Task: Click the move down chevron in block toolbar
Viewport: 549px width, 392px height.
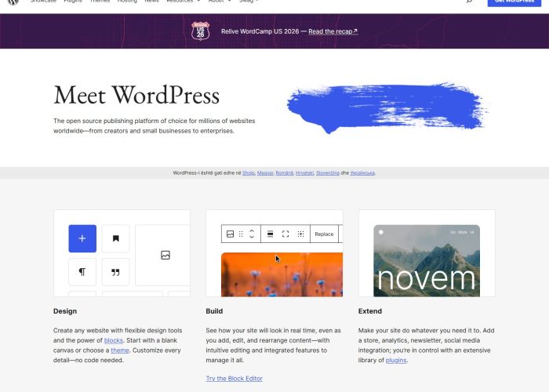Action: [252, 238]
